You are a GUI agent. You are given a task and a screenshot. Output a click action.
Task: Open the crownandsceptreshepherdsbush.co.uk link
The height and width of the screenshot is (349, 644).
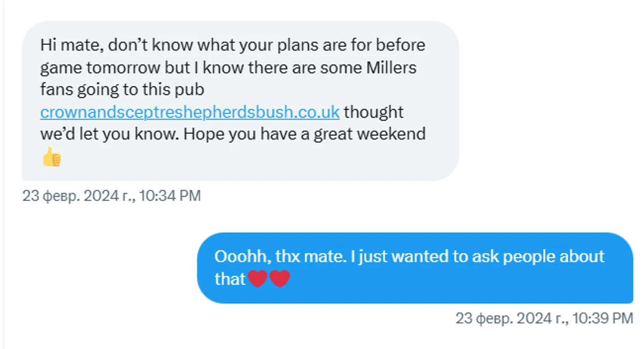click(190, 112)
